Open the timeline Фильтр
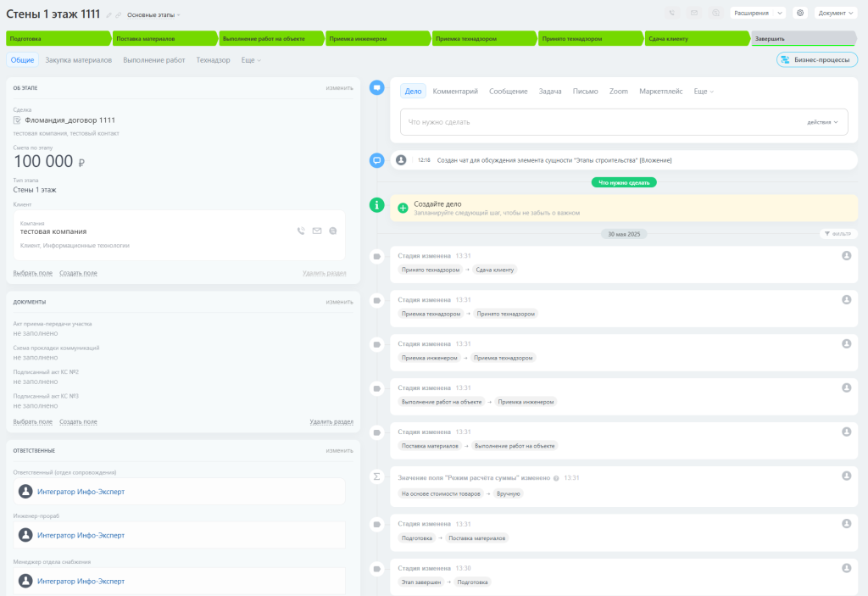This screenshot has width=868, height=596. 837,234
